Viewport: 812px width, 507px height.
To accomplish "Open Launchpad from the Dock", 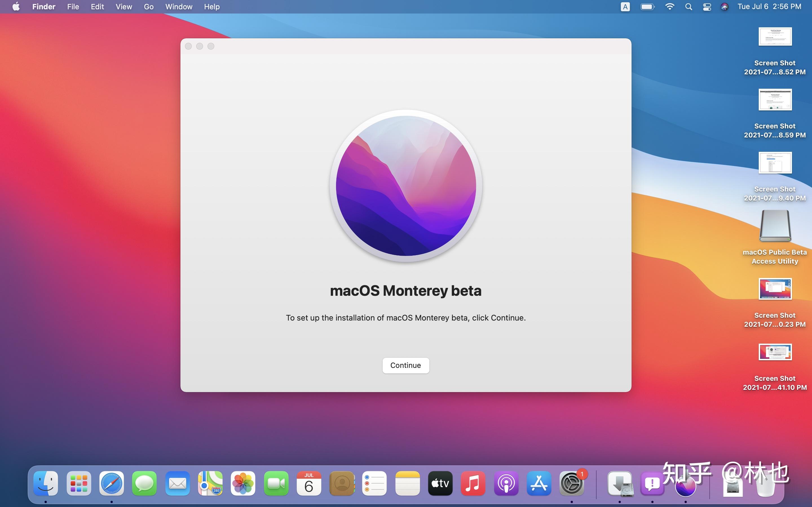I will (x=79, y=483).
